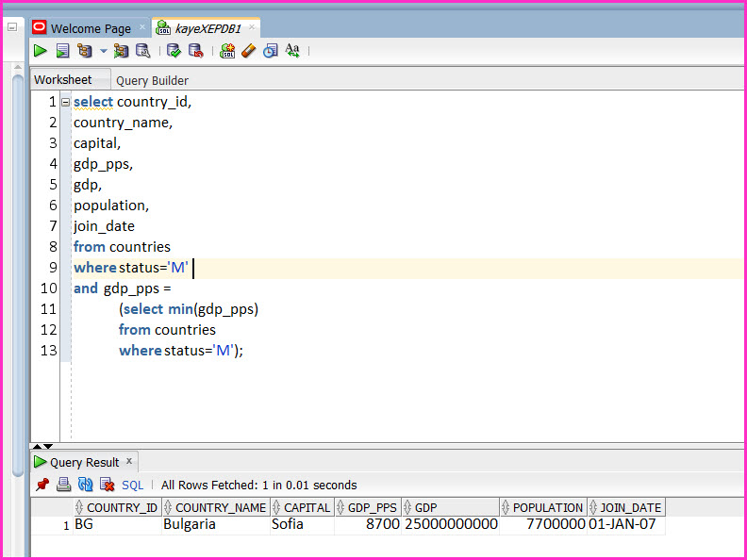Click the Run Script icon
This screenshot has height=560, width=747.
[x=62, y=51]
